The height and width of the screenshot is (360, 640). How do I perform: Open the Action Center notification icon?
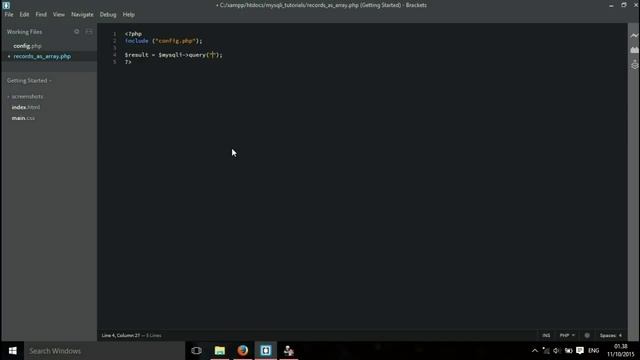coord(580,351)
